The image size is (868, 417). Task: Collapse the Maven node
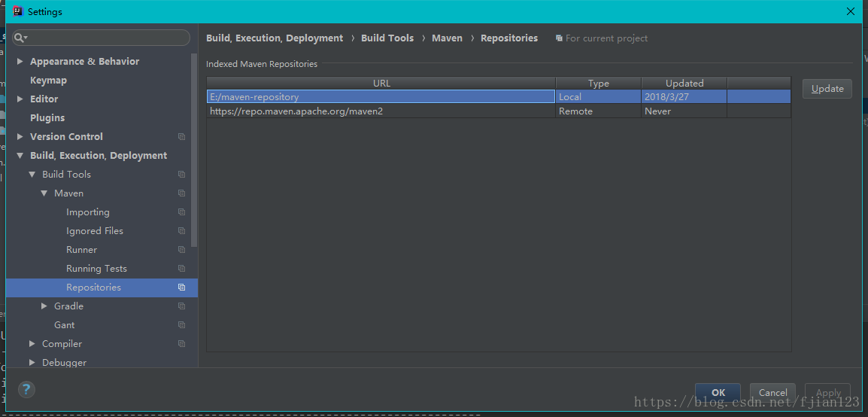(44, 193)
